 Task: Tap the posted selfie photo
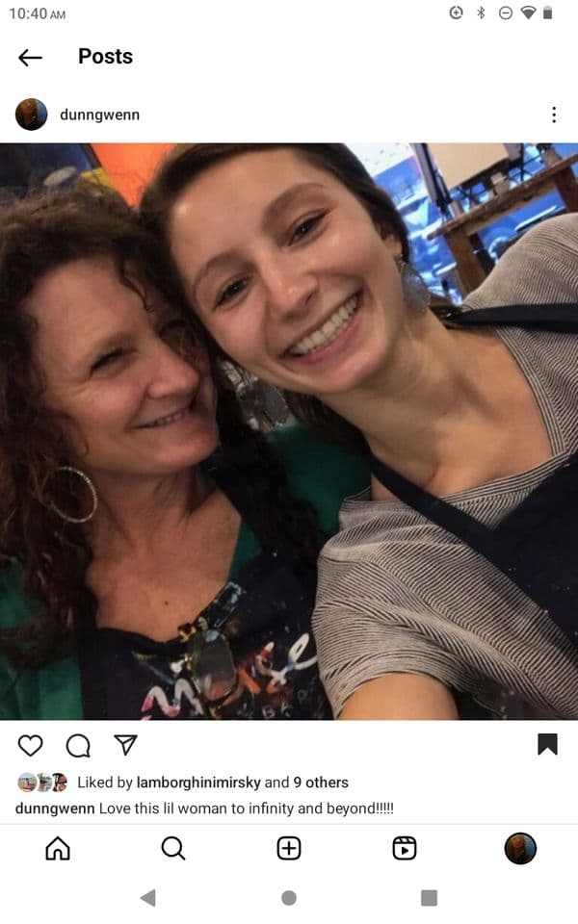(x=289, y=431)
